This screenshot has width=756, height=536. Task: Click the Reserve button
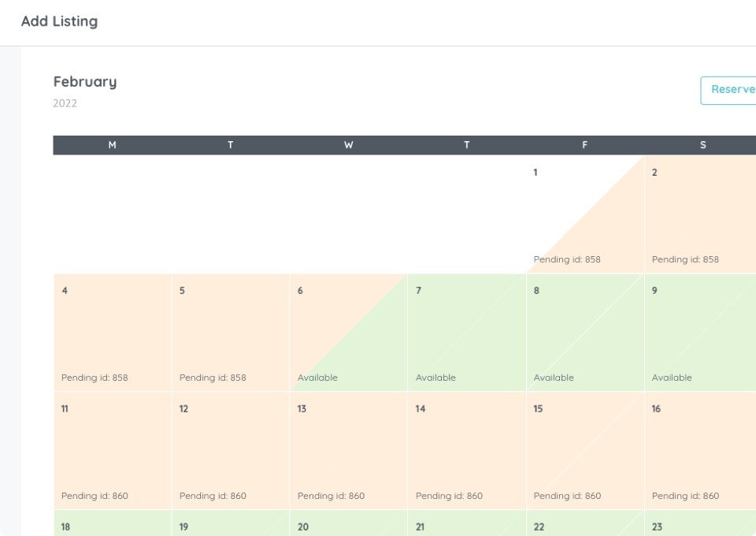click(728, 90)
